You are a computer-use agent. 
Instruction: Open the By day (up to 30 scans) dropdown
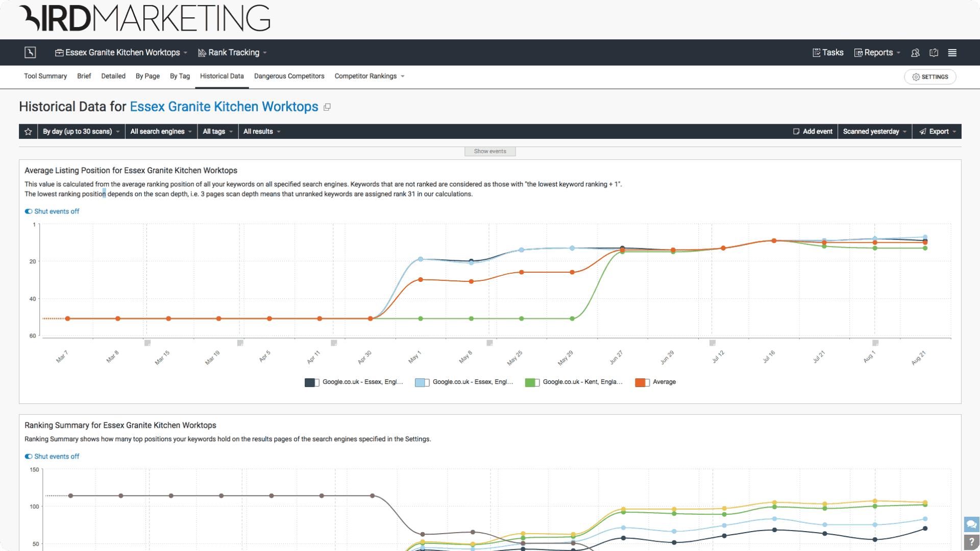81,132
